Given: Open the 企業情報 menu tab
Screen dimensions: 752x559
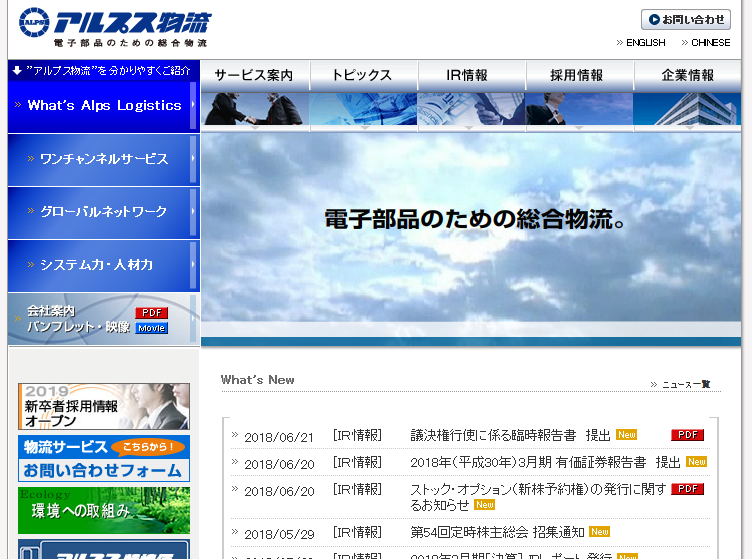Looking at the screenshot, I should pos(687,75).
